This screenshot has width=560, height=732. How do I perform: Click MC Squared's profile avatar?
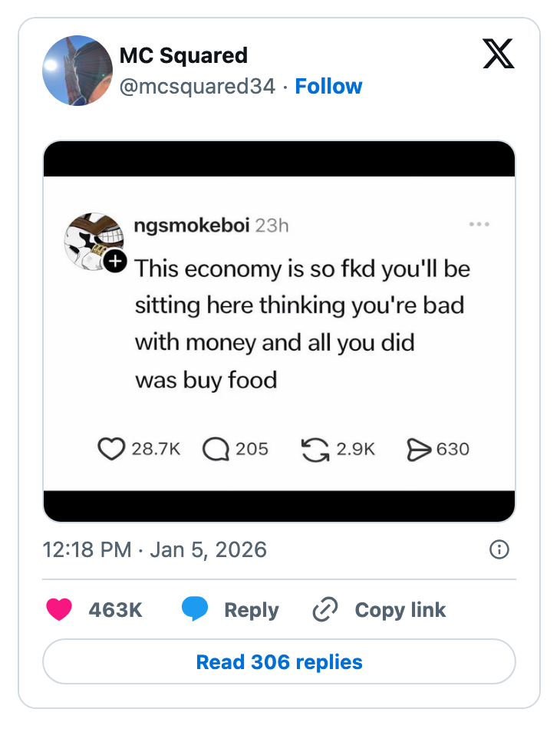(x=77, y=70)
